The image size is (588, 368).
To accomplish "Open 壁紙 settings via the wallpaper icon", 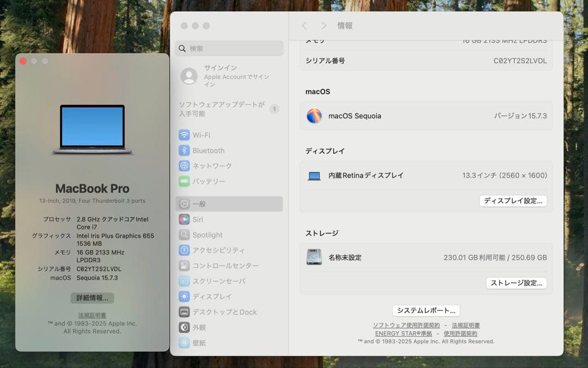I will pyautogui.click(x=184, y=342).
